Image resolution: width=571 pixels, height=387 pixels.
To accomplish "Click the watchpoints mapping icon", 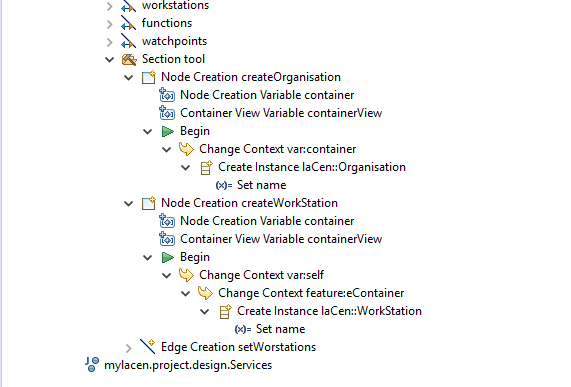I will [x=128, y=41].
